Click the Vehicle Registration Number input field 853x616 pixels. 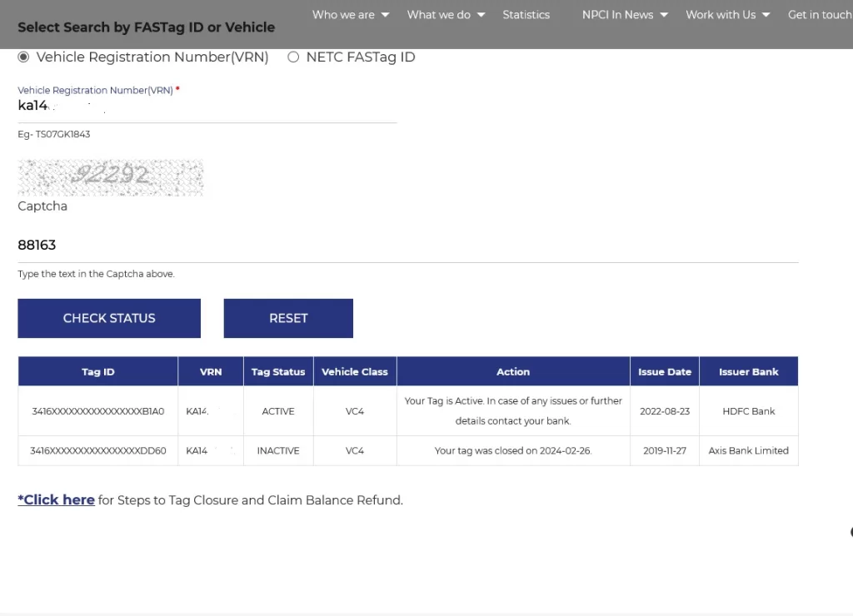point(207,107)
